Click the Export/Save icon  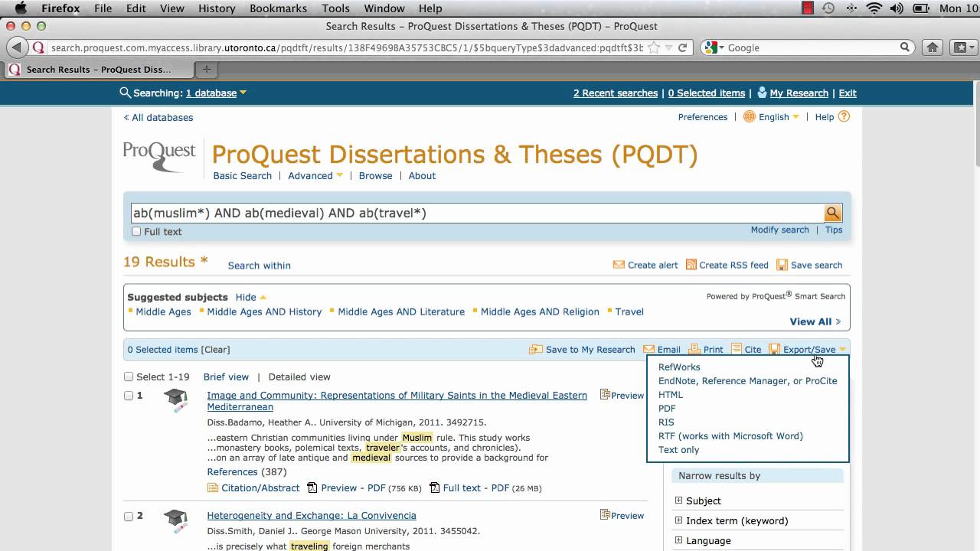(775, 349)
